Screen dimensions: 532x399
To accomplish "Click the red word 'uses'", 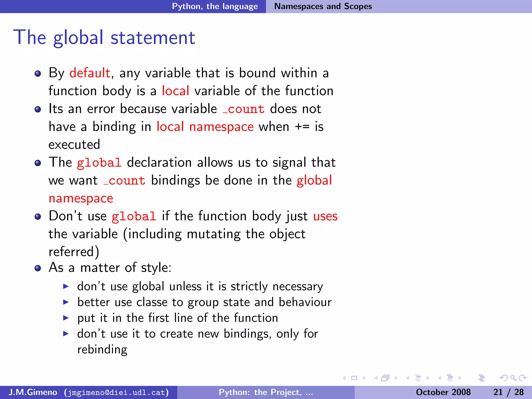I will coord(325,217).
